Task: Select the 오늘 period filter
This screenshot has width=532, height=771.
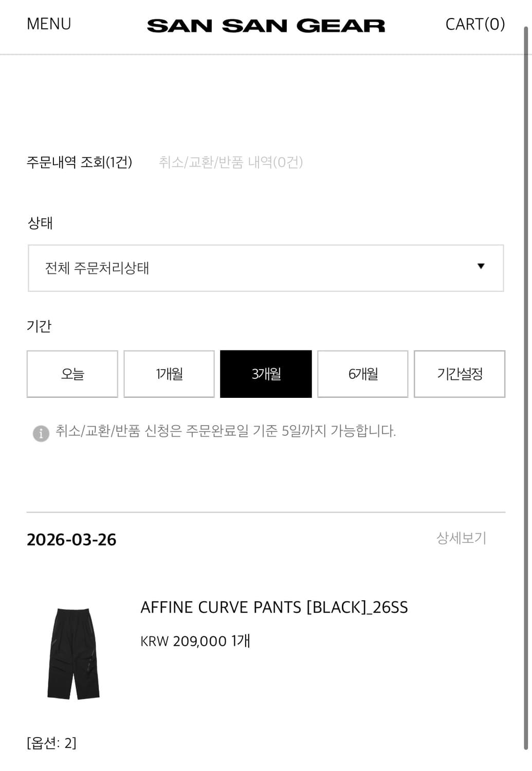Action: point(71,374)
